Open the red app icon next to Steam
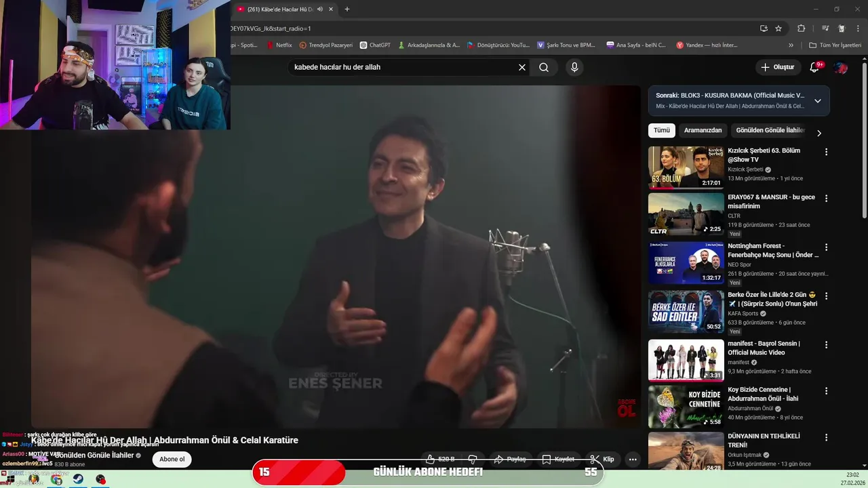 pos(101,479)
